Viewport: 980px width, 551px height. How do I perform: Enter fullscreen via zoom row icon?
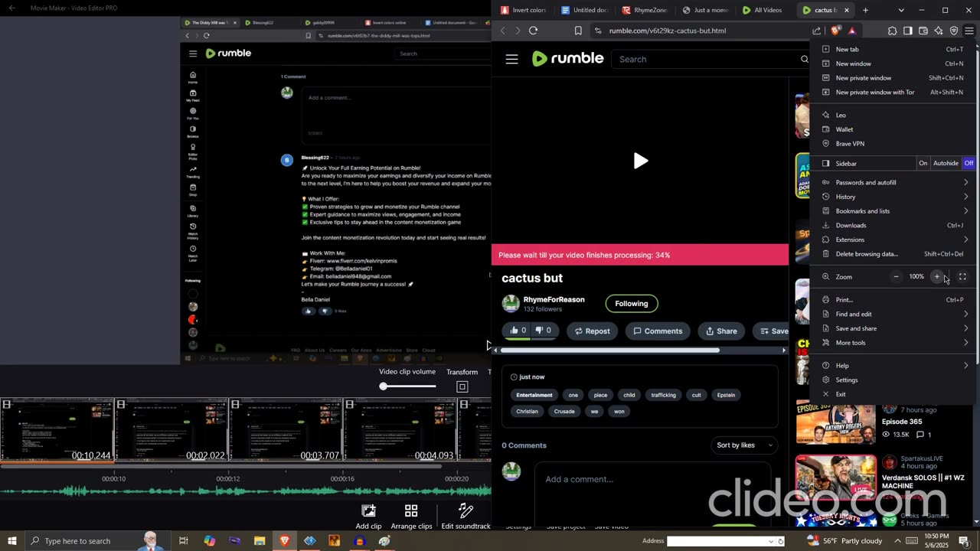click(962, 277)
